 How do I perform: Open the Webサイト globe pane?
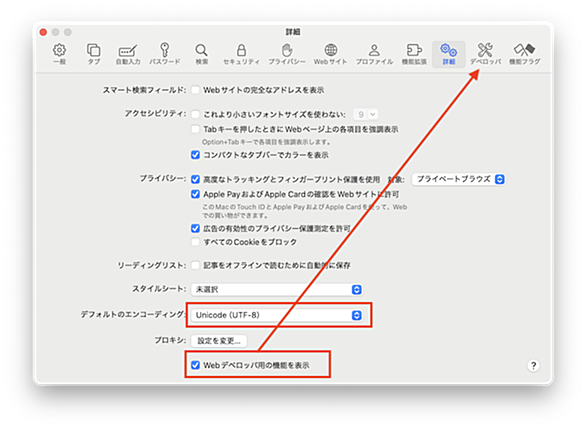pos(330,54)
